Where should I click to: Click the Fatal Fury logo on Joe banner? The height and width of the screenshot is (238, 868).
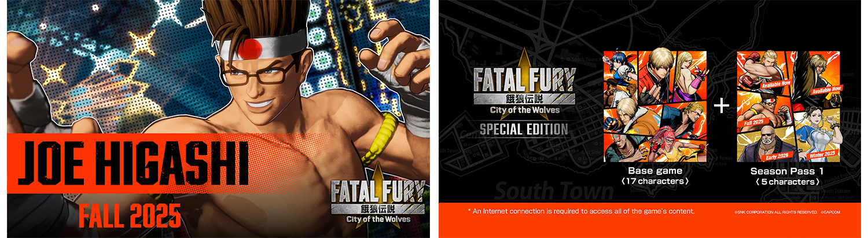(377, 200)
